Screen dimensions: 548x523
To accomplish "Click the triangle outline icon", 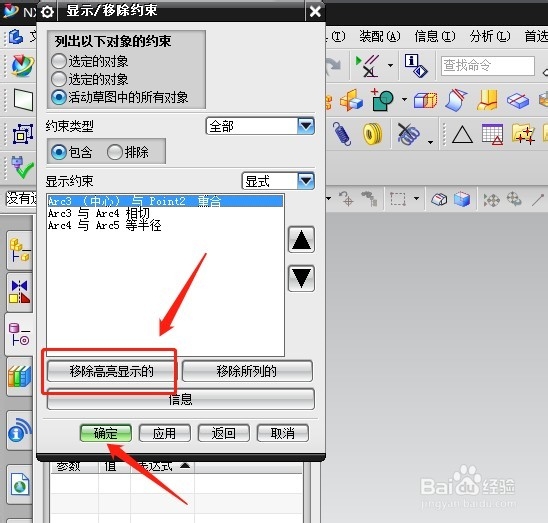I will point(462,135).
